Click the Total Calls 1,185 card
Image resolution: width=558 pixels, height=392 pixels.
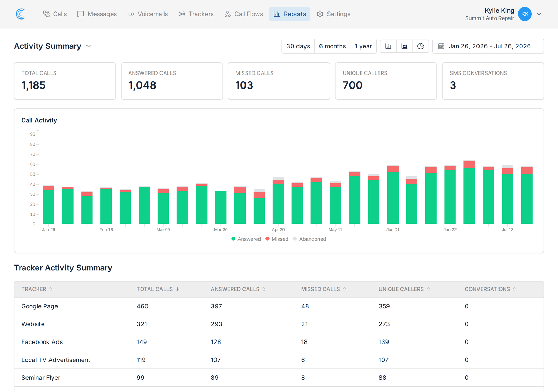65,81
